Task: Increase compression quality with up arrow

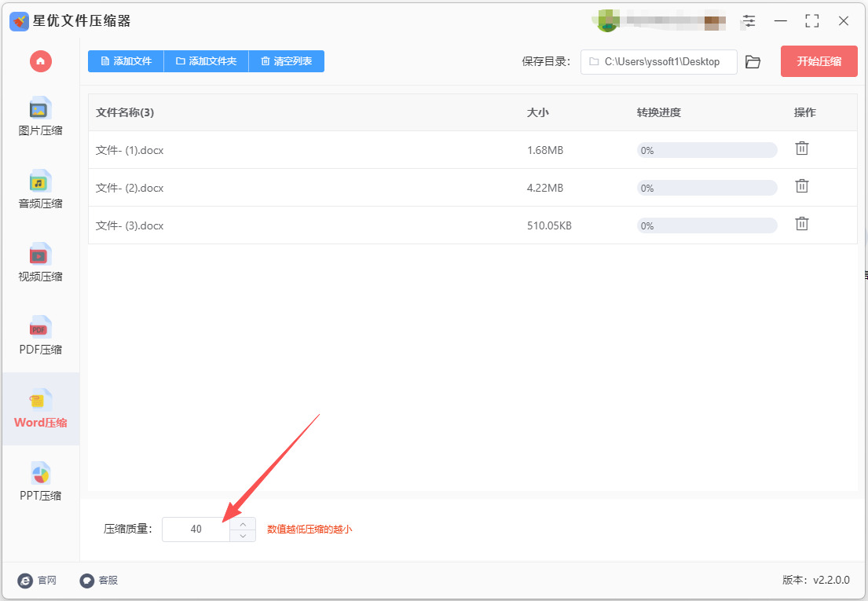Action: [243, 523]
